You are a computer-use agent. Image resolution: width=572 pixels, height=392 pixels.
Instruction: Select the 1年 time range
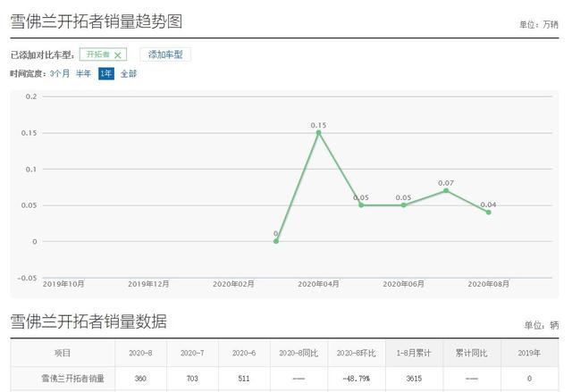tap(106, 73)
